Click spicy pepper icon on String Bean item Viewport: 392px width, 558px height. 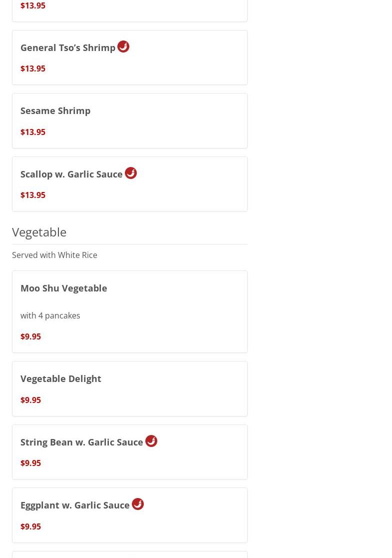[x=151, y=441]
